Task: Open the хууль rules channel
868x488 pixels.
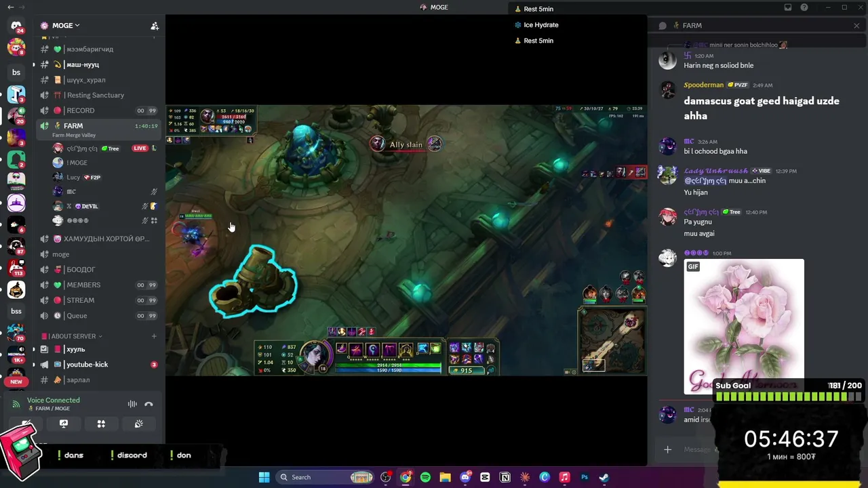Action: tap(97, 349)
